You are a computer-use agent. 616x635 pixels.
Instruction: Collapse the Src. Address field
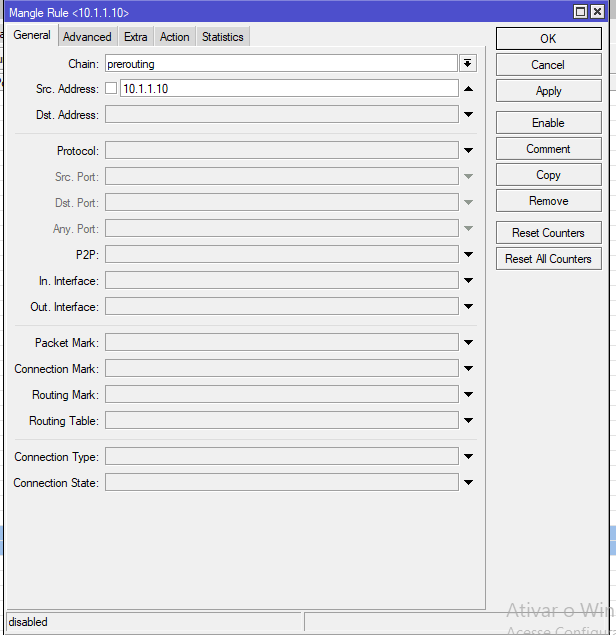pyautogui.click(x=469, y=89)
